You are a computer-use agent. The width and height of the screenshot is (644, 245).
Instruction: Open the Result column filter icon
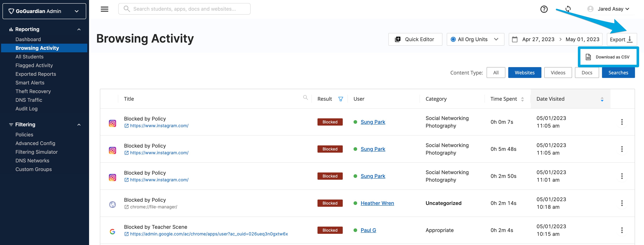(x=341, y=99)
